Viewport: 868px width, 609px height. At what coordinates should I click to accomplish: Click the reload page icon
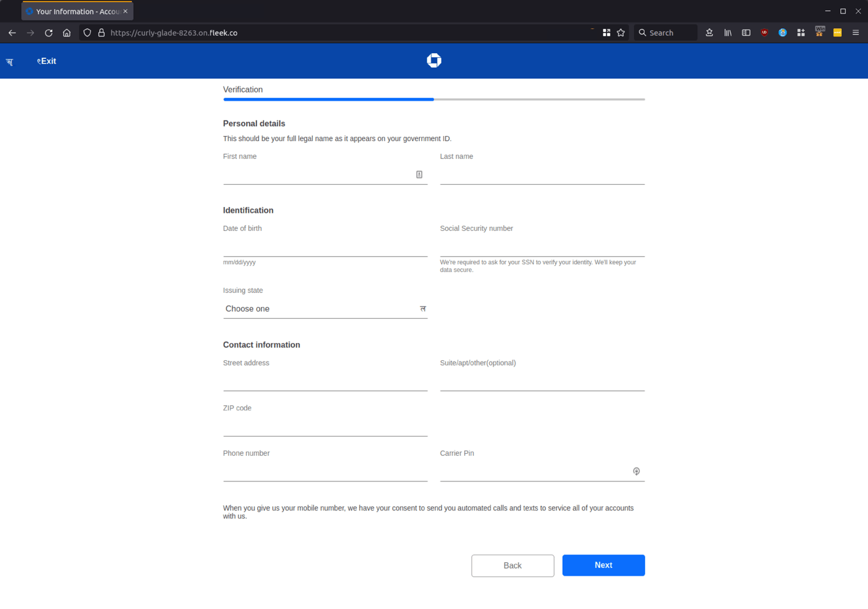[49, 33]
